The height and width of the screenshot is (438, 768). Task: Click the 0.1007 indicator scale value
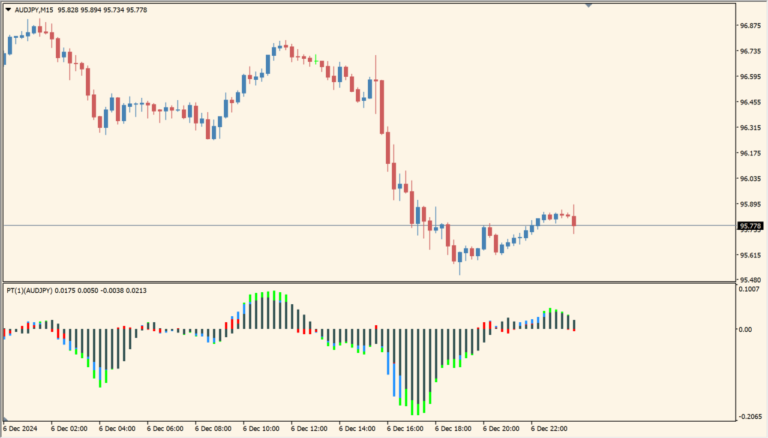[x=750, y=290]
